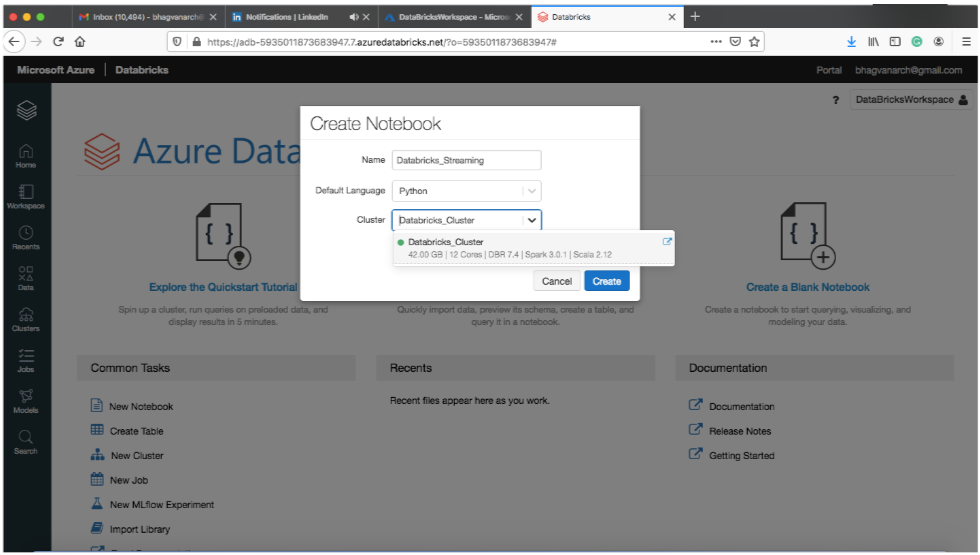The image size is (980, 555).
Task: Click Import Library under Common Tasks
Action: [x=140, y=529]
